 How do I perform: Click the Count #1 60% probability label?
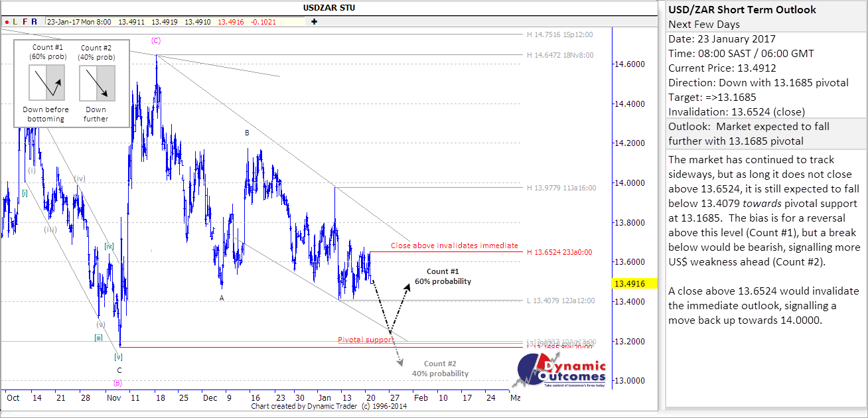click(x=443, y=277)
